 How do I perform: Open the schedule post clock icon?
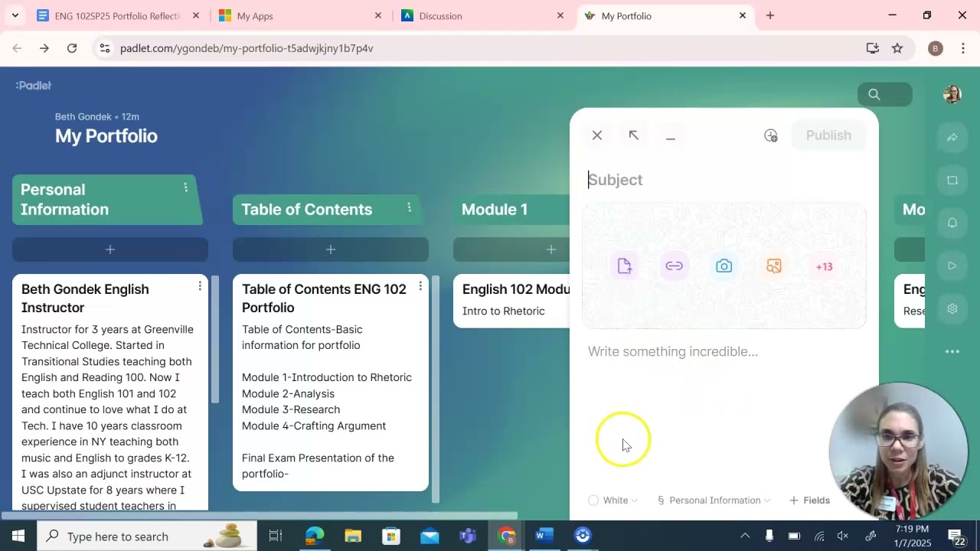pos(771,135)
